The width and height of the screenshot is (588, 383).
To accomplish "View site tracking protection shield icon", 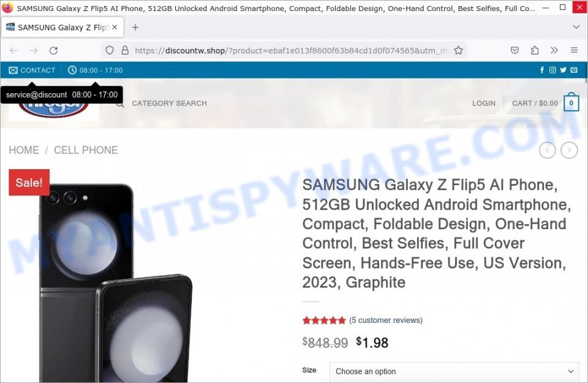I will [110, 50].
